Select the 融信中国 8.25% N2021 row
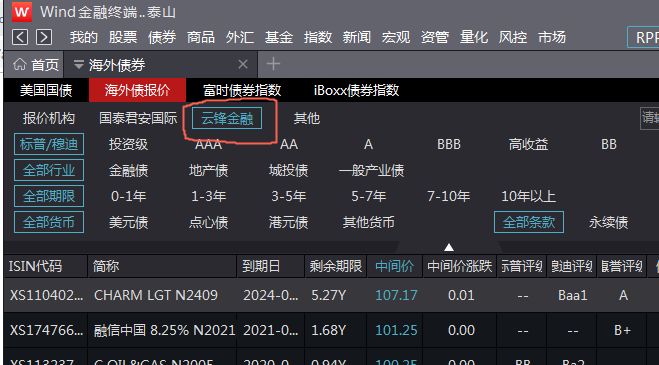 pyautogui.click(x=331, y=330)
